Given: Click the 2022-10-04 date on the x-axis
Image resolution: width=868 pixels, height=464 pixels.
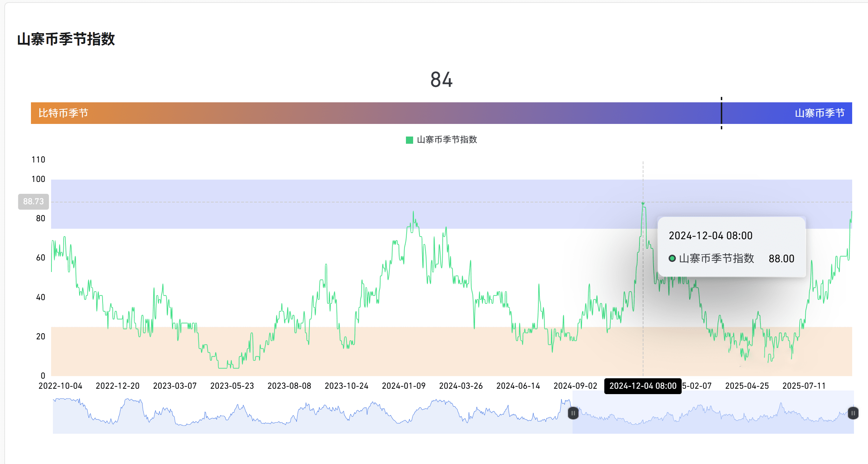Looking at the screenshot, I should pos(60,386).
